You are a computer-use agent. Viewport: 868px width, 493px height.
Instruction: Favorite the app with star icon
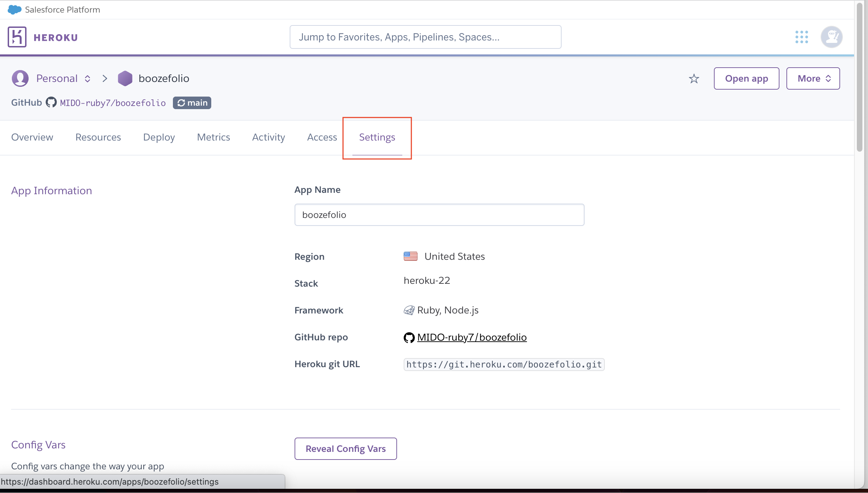(x=694, y=79)
